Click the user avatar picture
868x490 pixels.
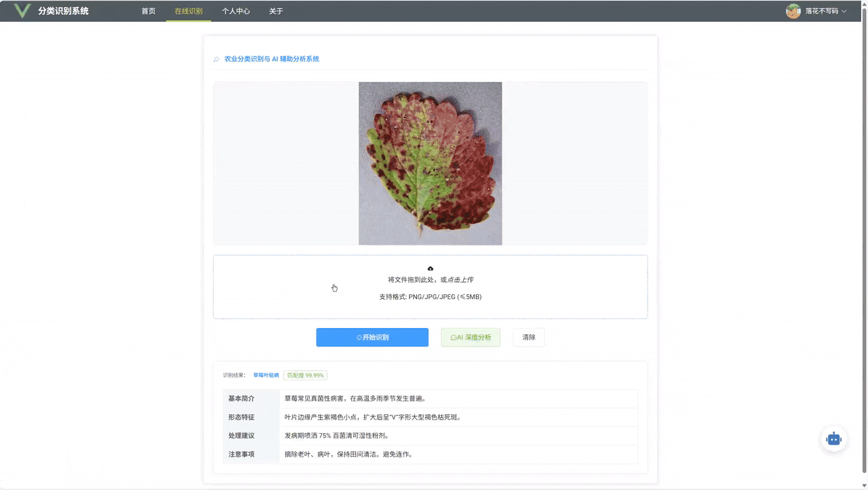793,11
